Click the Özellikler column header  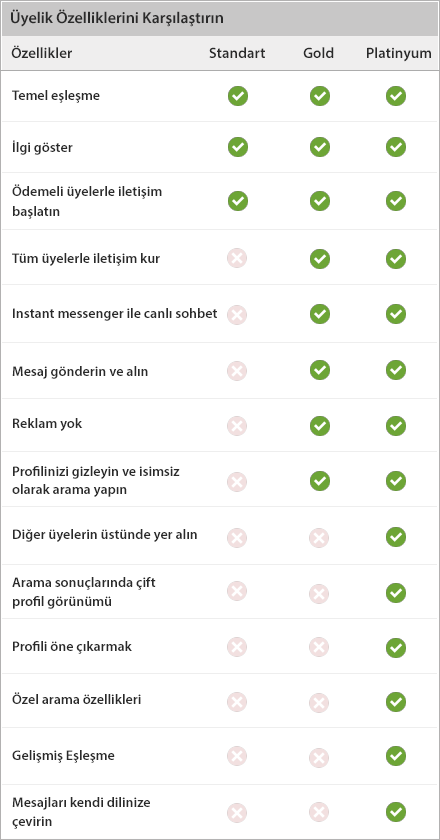[x=42, y=53]
